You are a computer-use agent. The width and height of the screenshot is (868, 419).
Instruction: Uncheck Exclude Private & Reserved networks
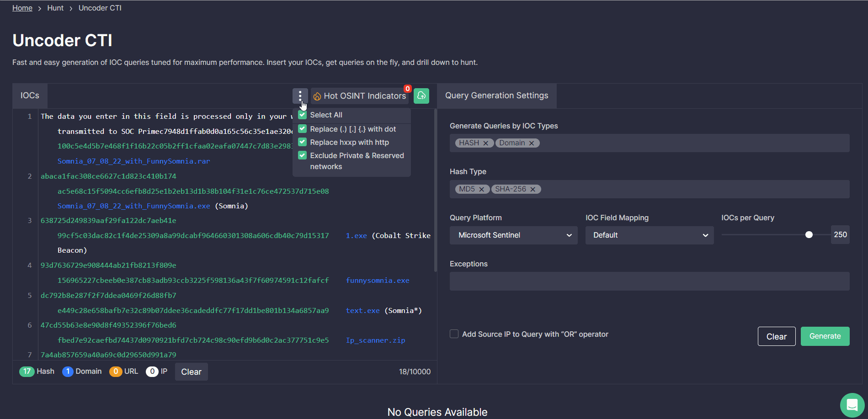point(302,155)
